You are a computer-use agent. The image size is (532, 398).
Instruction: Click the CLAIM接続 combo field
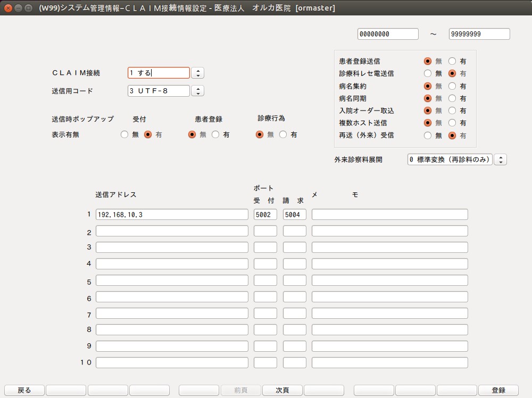[159, 73]
